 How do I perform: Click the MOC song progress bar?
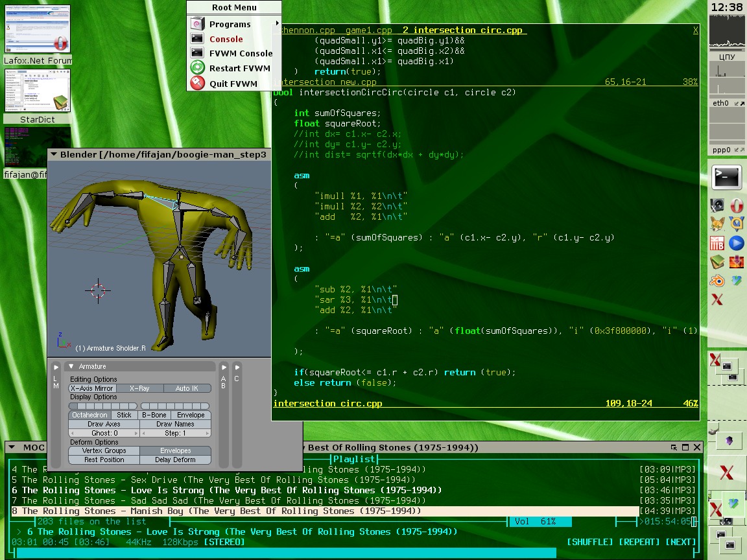(x=355, y=552)
